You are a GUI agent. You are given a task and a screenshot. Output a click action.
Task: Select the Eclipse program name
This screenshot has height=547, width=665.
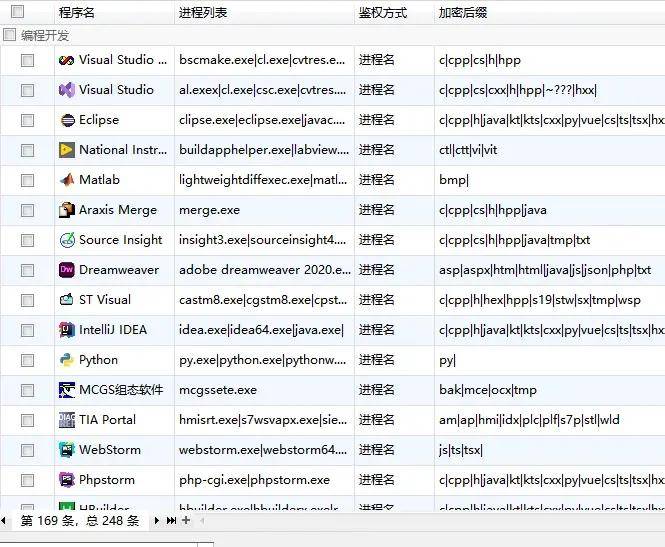pos(99,120)
